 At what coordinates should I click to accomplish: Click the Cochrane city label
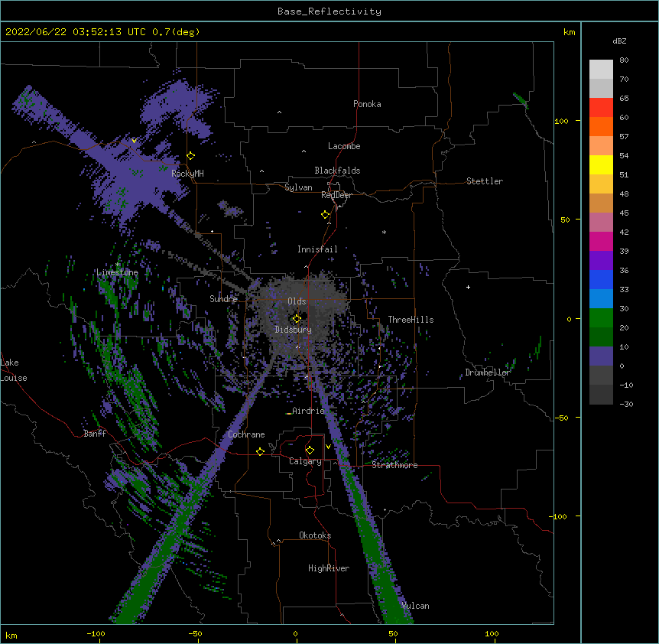[246, 434]
